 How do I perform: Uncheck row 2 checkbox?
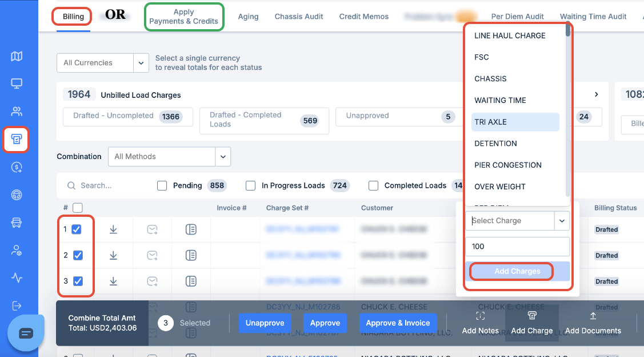pyautogui.click(x=78, y=255)
